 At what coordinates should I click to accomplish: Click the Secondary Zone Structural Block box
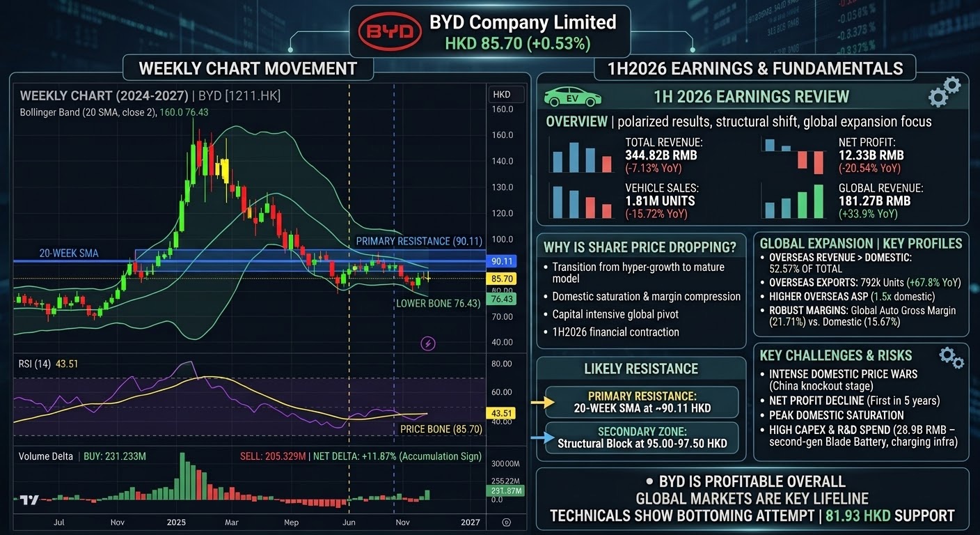pos(642,437)
